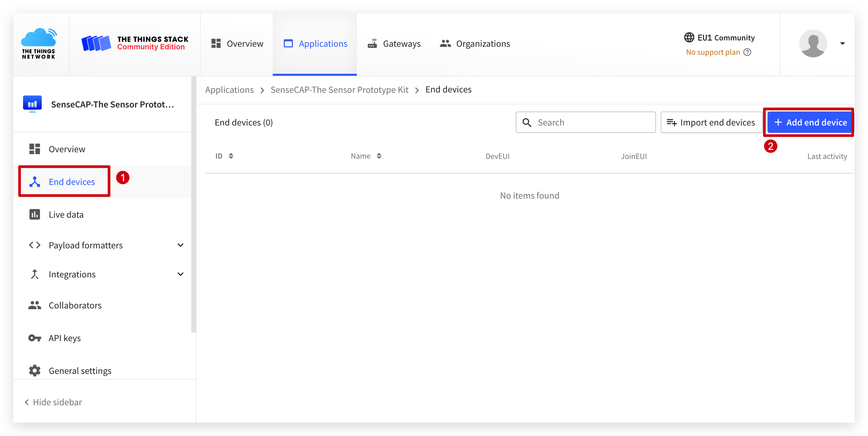
Task: Sort the table by ID column
Action: coord(224,156)
